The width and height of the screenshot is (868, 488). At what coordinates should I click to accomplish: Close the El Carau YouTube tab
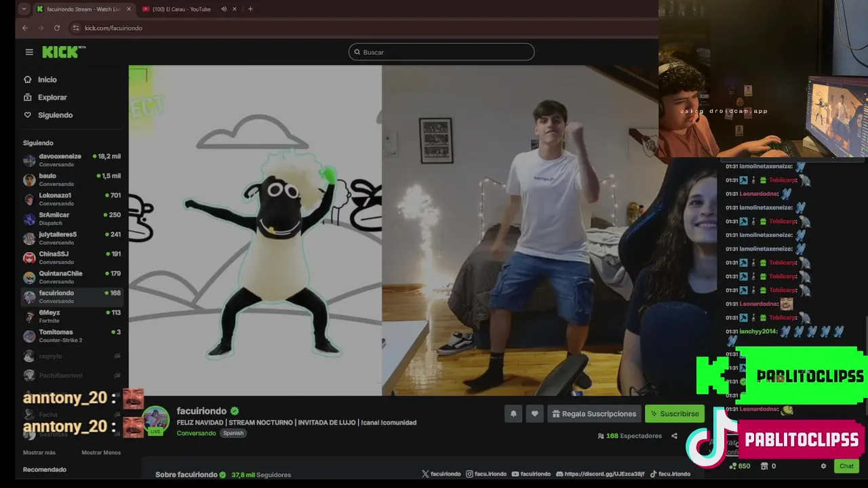click(235, 9)
